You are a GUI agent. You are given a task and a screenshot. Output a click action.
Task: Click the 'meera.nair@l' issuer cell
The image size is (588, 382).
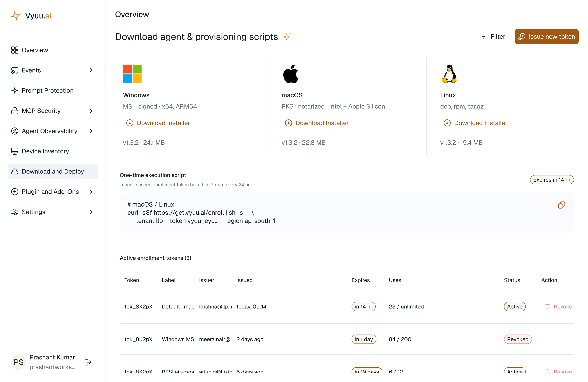(x=215, y=339)
